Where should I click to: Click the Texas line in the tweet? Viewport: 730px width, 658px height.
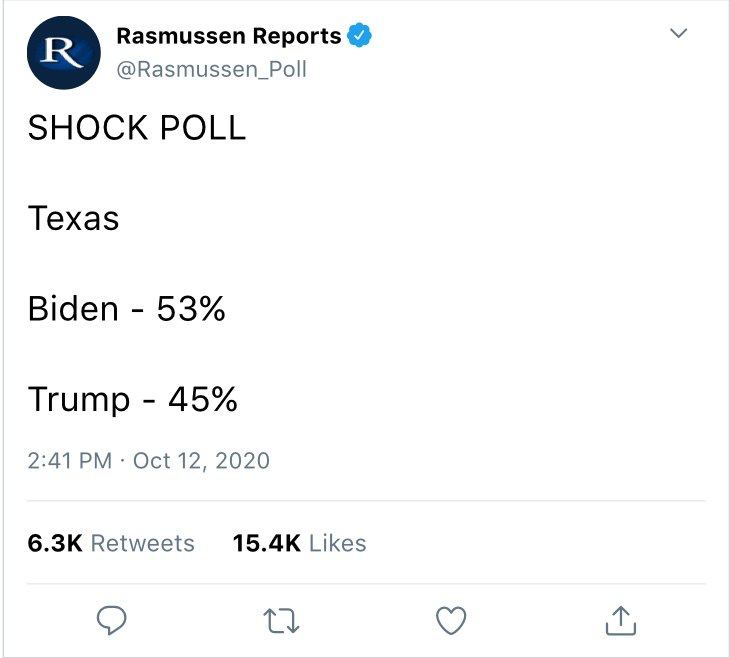tap(73, 218)
